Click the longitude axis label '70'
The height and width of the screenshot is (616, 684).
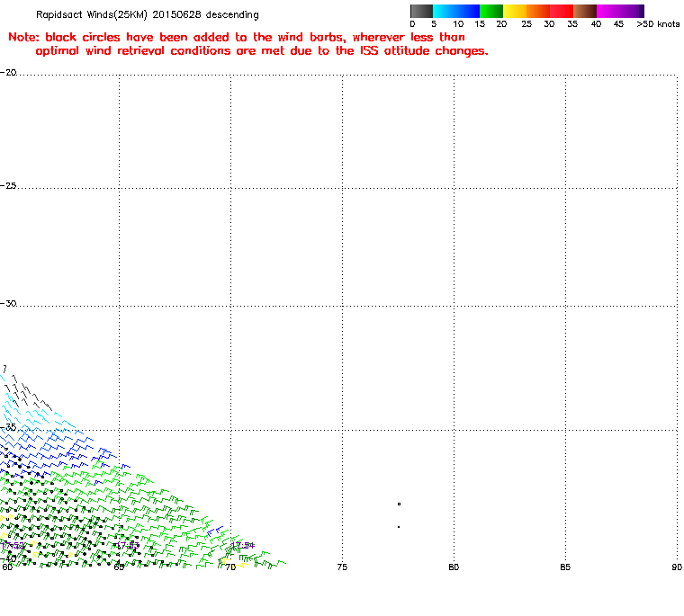(x=230, y=567)
